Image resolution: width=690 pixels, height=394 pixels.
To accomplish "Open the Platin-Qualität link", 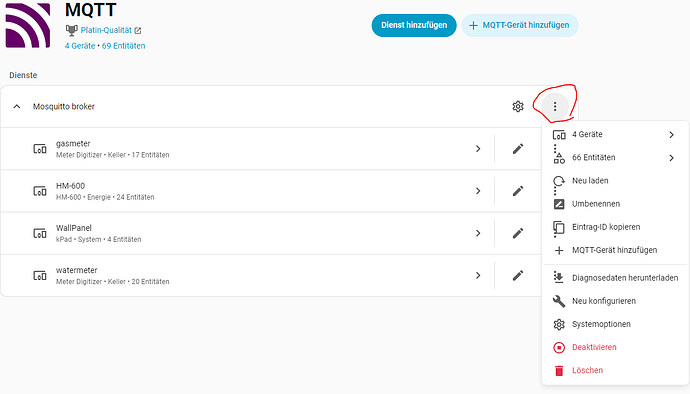I will click(x=106, y=30).
